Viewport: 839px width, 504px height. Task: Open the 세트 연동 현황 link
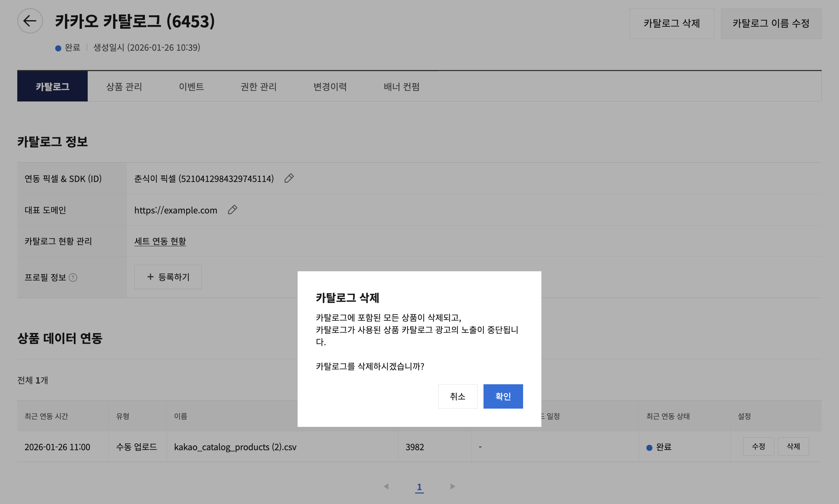[x=160, y=241]
